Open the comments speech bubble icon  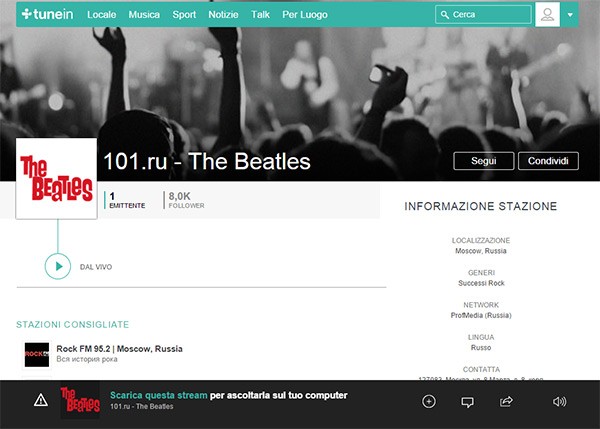point(467,402)
